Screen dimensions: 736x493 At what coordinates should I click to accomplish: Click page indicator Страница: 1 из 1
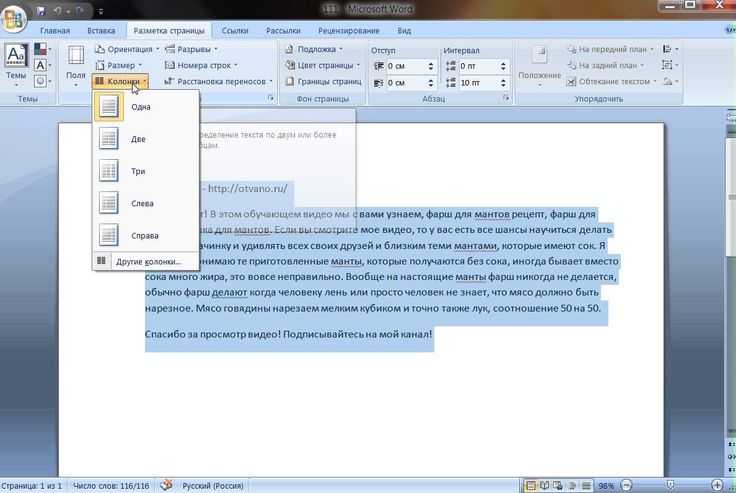(x=31, y=486)
